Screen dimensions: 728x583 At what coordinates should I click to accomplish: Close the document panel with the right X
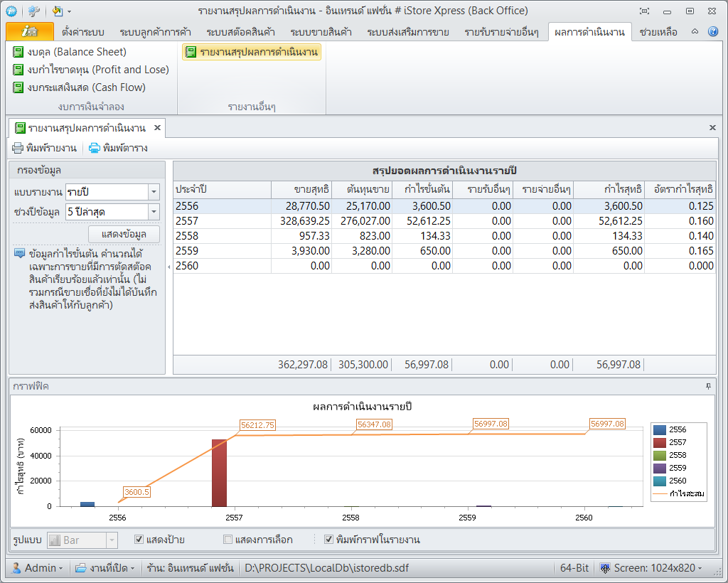tap(712, 128)
